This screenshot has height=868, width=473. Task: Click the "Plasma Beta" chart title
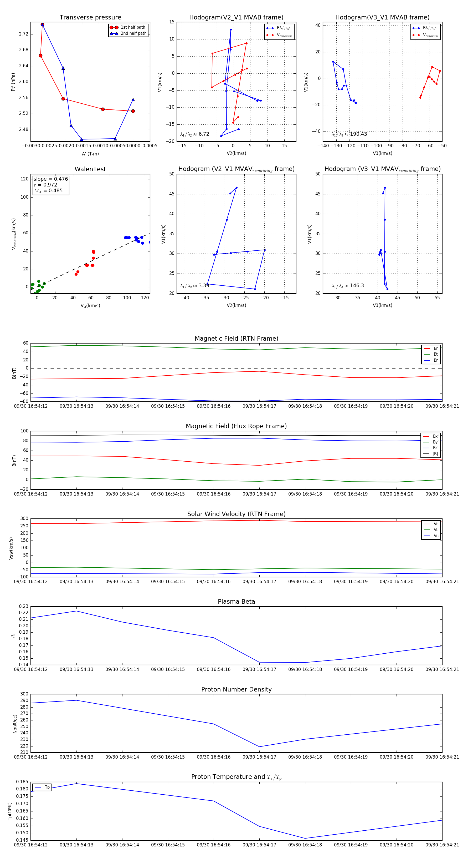pyautogui.click(x=236, y=602)
